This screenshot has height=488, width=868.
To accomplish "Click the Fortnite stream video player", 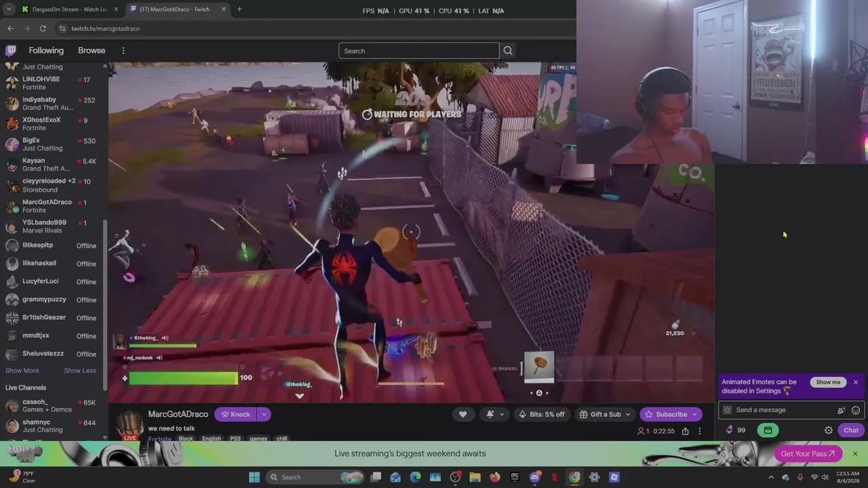I will [411, 232].
